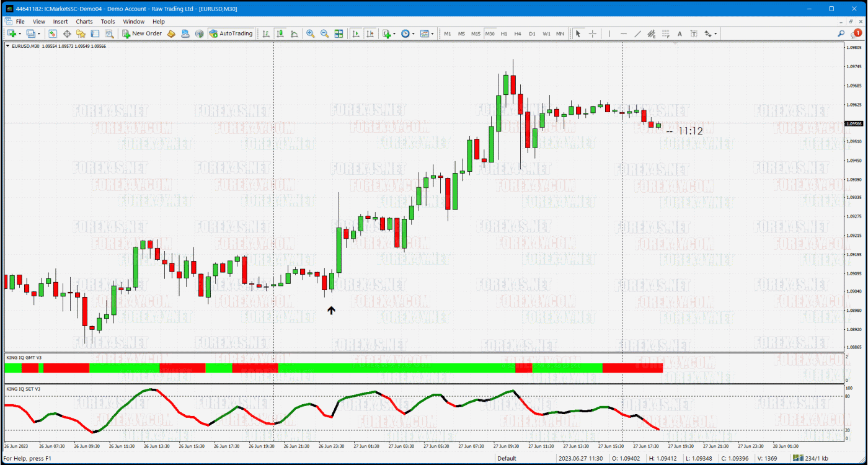The width and height of the screenshot is (868, 465).
Task: Toggle the chart shift option
Action: point(370,34)
